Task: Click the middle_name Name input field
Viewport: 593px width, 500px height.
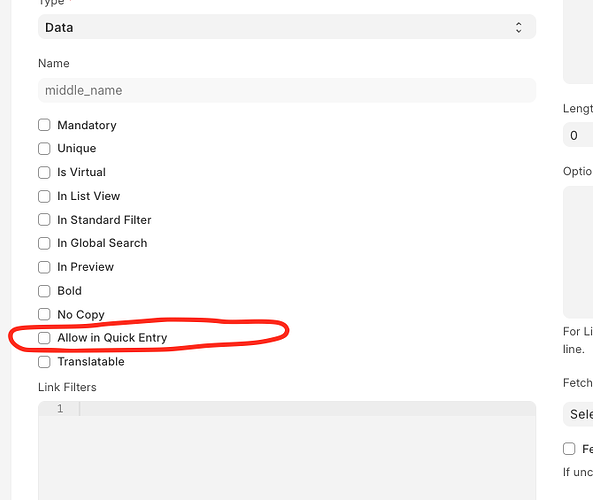Action: click(x=287, y=90)
